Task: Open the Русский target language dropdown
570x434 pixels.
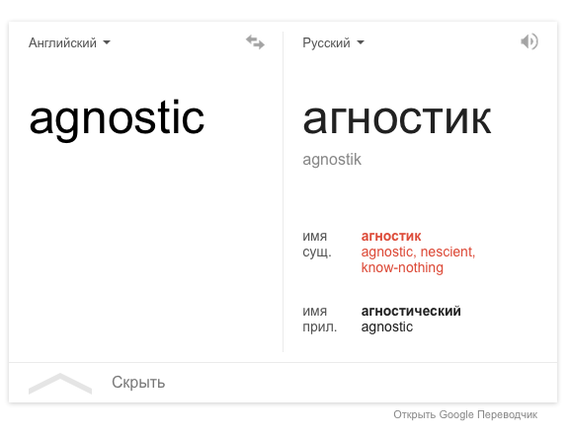Action: click(x=333, y=43)
